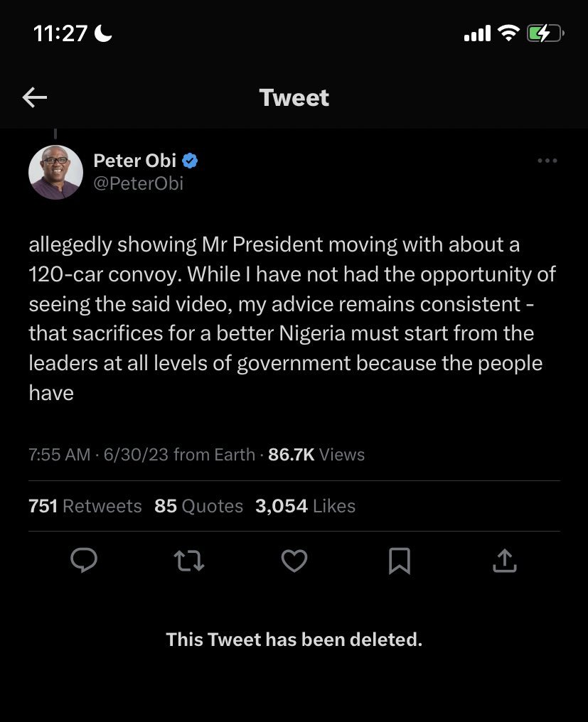588x722 pixels.
Task: View the 85 Quotes list
Action: point(198,506)
